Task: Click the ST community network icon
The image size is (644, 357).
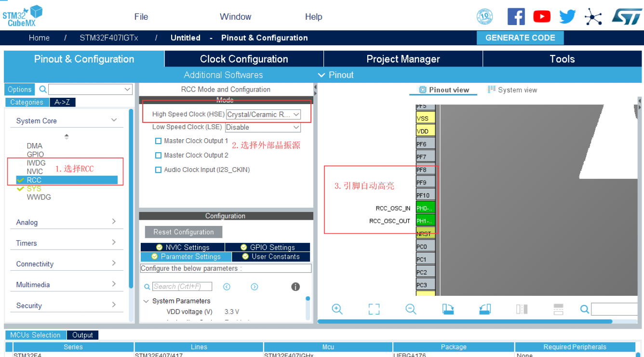Action: pyautogui.click(x=593, y=17)
